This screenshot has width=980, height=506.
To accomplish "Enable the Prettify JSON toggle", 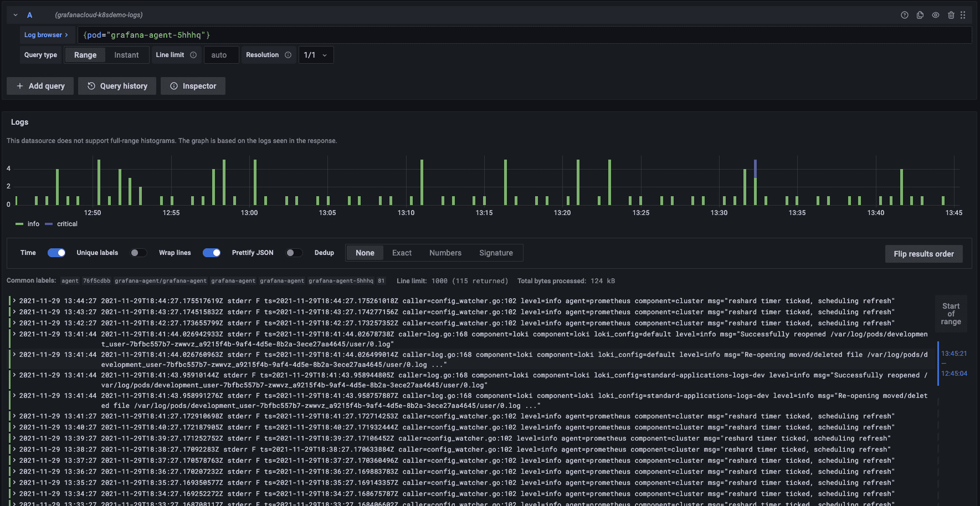I will [294, 253].
